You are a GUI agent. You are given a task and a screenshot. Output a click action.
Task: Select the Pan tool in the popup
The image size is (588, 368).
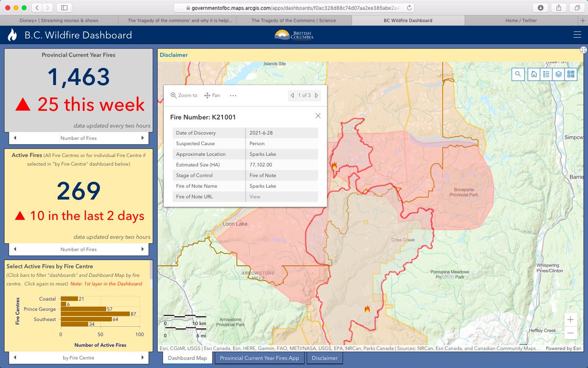[212, 95]
